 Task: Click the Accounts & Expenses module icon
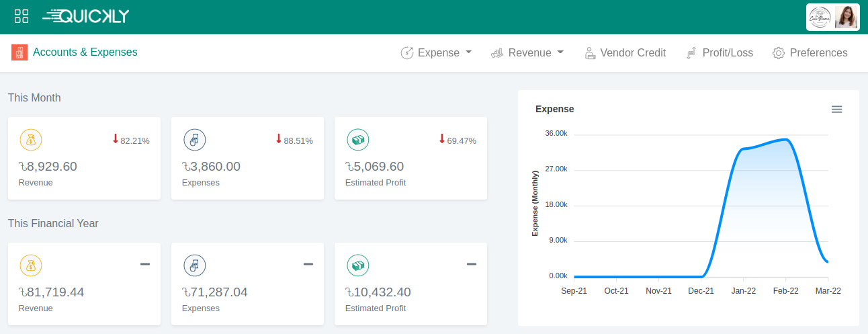click(x=19, y=52)
